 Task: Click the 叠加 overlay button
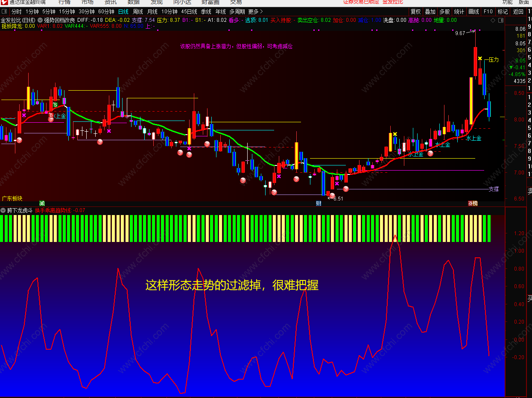tap(430, 12)
